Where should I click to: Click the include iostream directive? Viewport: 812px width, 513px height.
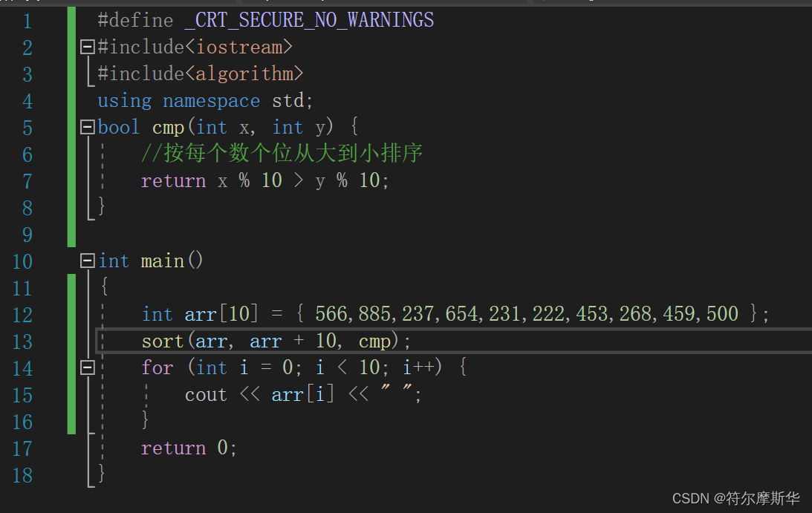(193, 47)
